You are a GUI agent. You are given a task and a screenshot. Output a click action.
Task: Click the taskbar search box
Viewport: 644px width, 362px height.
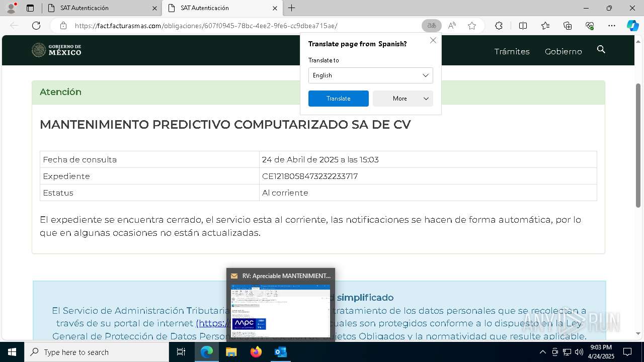point(97,352)
